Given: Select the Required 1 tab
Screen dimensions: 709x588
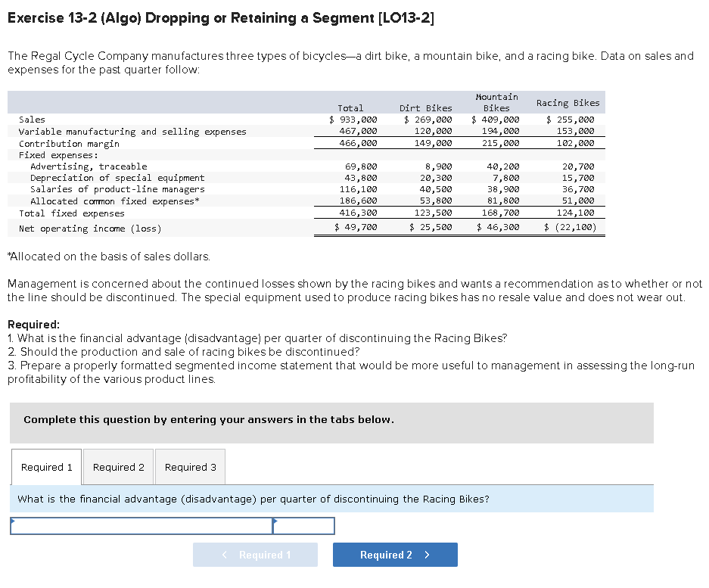Looking at the screenshot, I should click(x=45, y=467).
